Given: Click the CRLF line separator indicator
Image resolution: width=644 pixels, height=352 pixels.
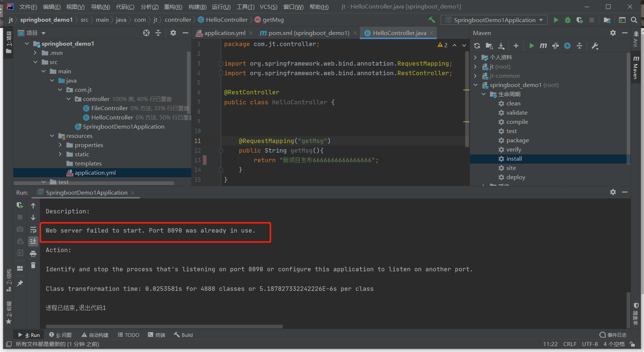Looking at the screenshot, I should coord(570,344).
